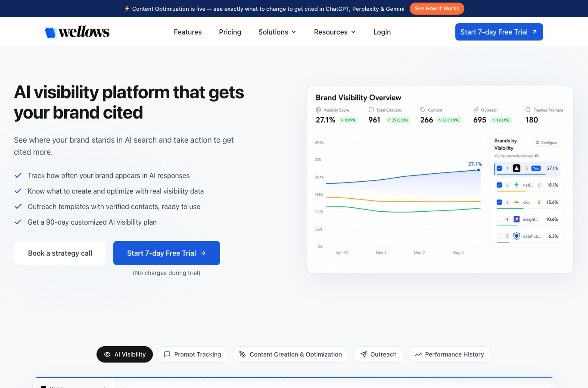This screenshot has height=388, width=588.
Task: Click the teal star logo of netl... brand
Action: point(516,185)
